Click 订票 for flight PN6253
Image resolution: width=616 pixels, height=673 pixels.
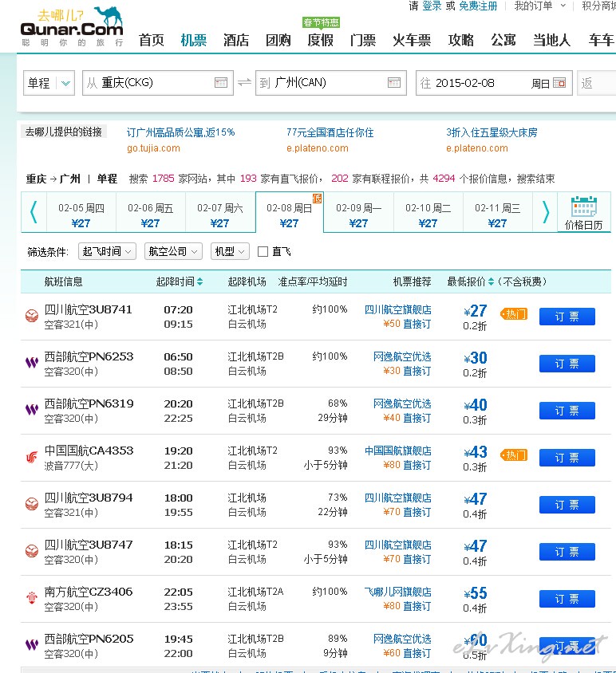567,364
